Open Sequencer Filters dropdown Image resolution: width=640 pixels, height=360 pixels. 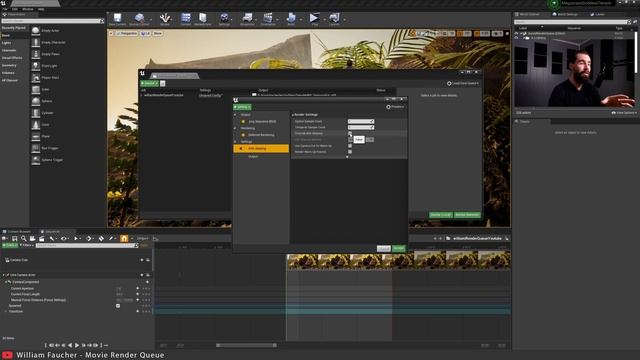pyautogui.click(x=27, y=245)
